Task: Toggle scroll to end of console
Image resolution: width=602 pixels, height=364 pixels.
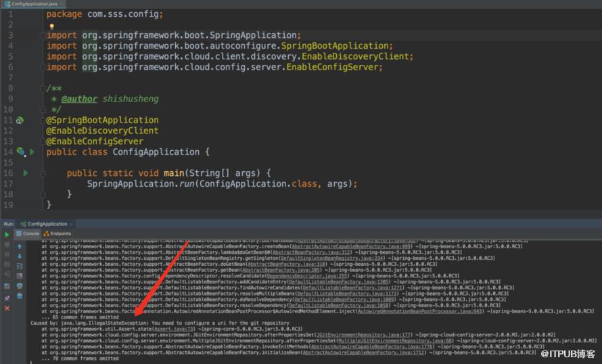Action: [20, 275]
